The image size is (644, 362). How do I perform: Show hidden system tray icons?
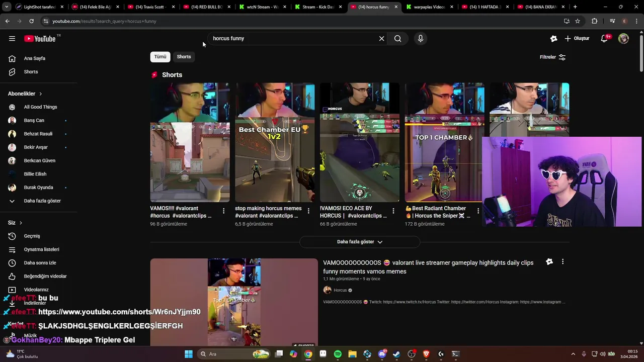click(x=573, y=354)
